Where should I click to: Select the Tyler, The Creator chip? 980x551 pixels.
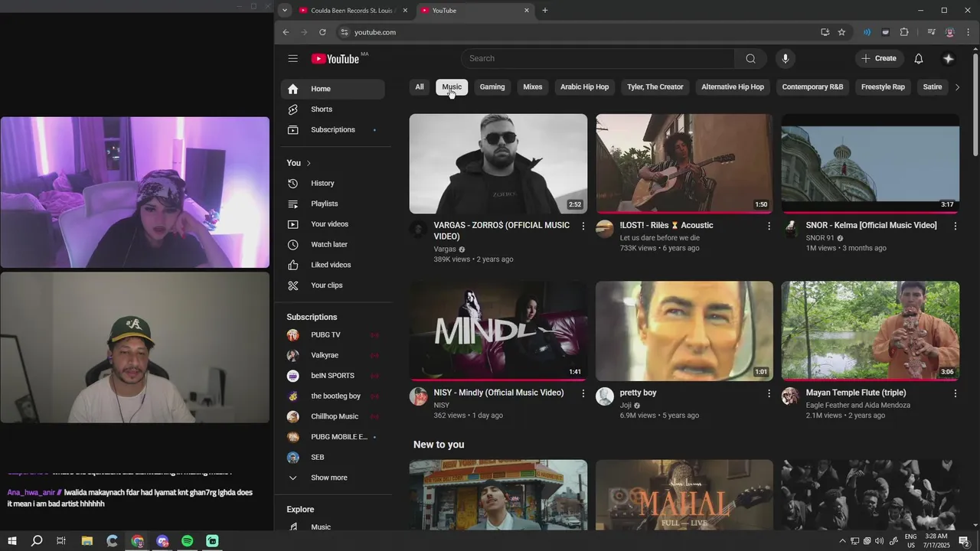pos(655,87)
